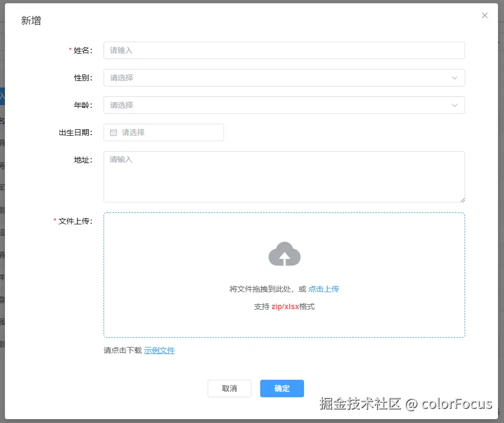Click the 出生日期 label
Viewport: 504px width, 423px height.
coord(76,132)
